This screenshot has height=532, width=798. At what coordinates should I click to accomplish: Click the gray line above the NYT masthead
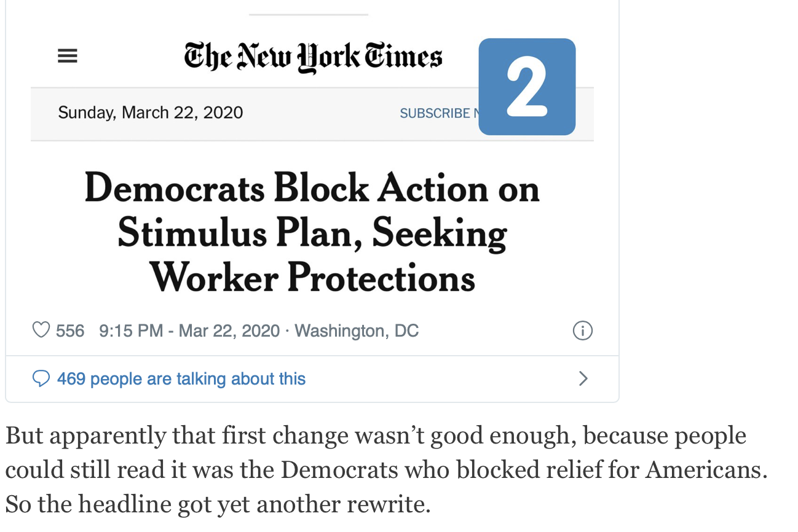click(x=309, y=14)
